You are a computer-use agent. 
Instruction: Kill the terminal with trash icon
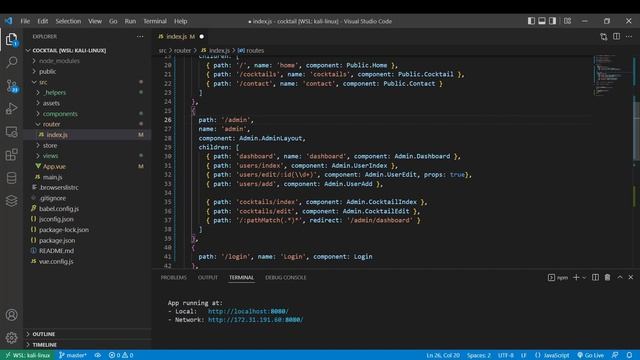[607, 278]
